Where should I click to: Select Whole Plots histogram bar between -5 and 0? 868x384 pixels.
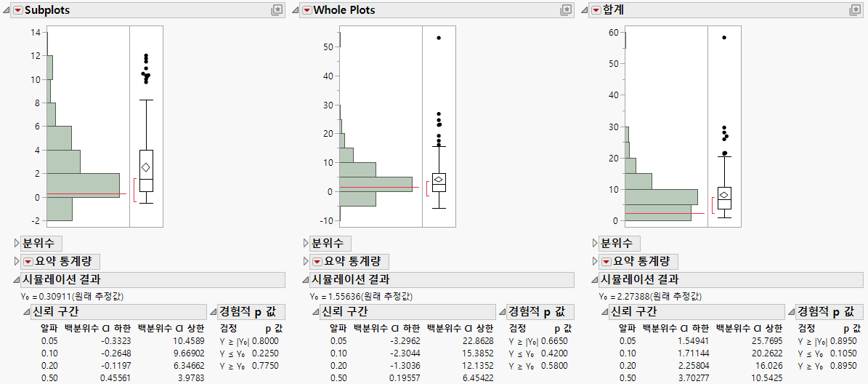[357, 199]
